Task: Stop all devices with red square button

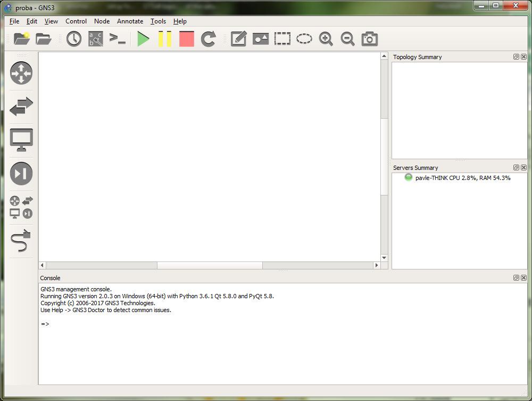Action: (187, 39)
